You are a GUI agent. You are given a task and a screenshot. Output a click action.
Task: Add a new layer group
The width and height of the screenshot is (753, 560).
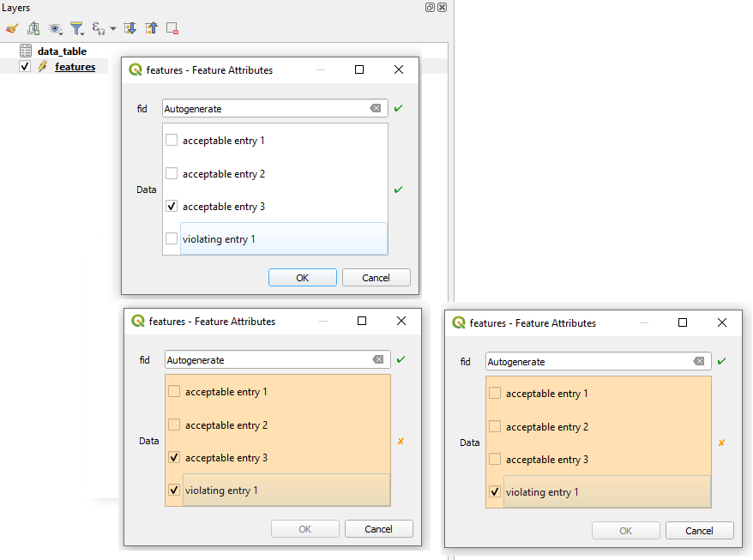coord(33,27)
